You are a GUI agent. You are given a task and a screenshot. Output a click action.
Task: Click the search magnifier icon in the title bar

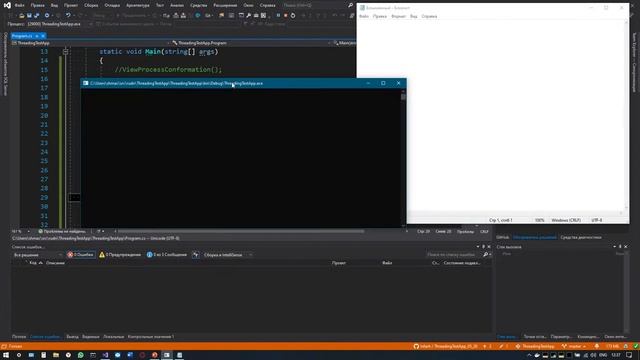coord(350,5)
